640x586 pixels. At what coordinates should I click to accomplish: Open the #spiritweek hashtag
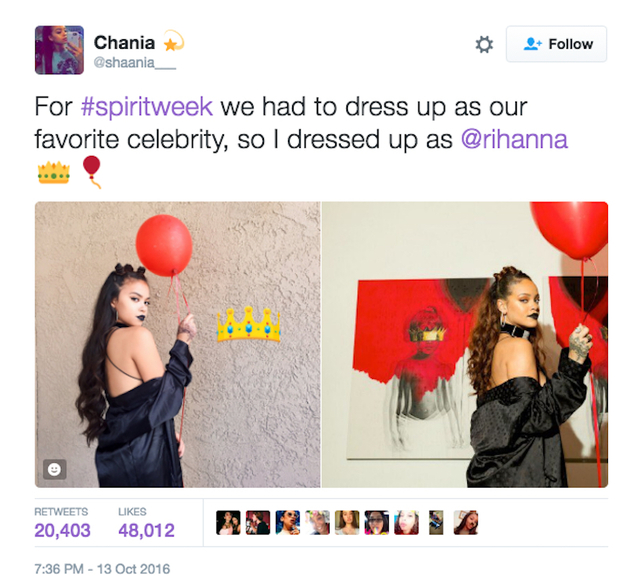click(147, 107)
